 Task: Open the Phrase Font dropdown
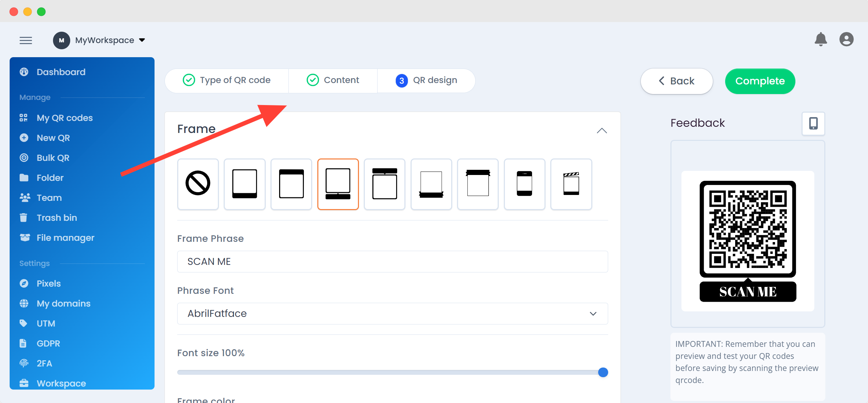pos(392,313)
